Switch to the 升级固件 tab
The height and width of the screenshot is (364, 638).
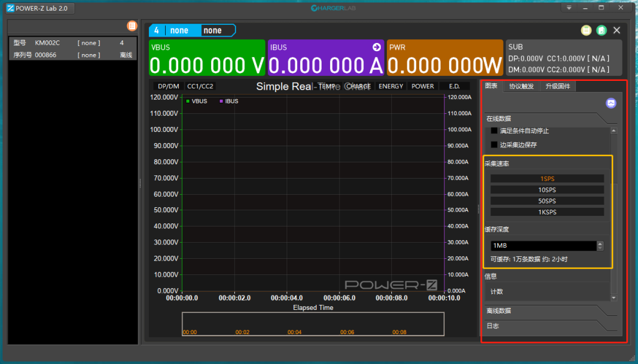pyautogui.click(x=558, y=86)
